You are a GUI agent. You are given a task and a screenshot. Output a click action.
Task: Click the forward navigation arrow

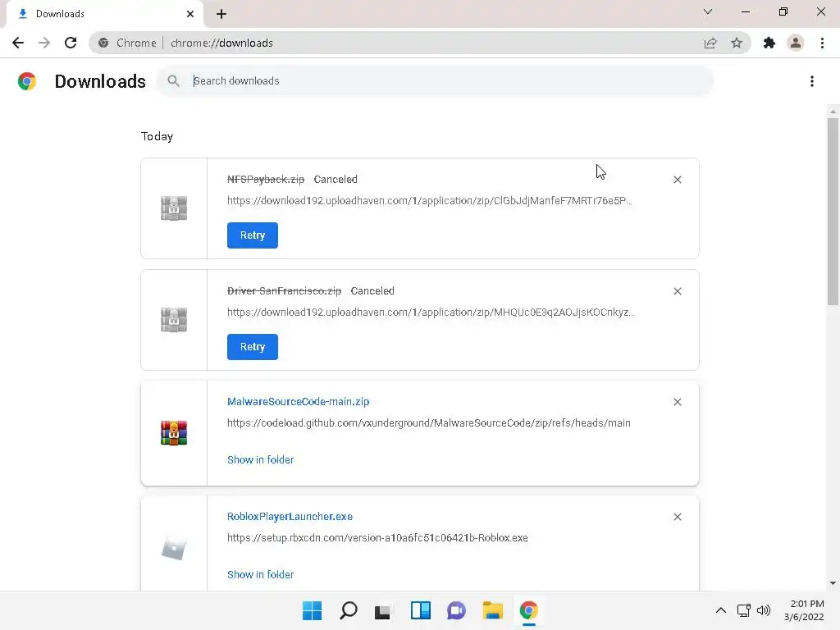pyautogui.click(x=44, y=43)
